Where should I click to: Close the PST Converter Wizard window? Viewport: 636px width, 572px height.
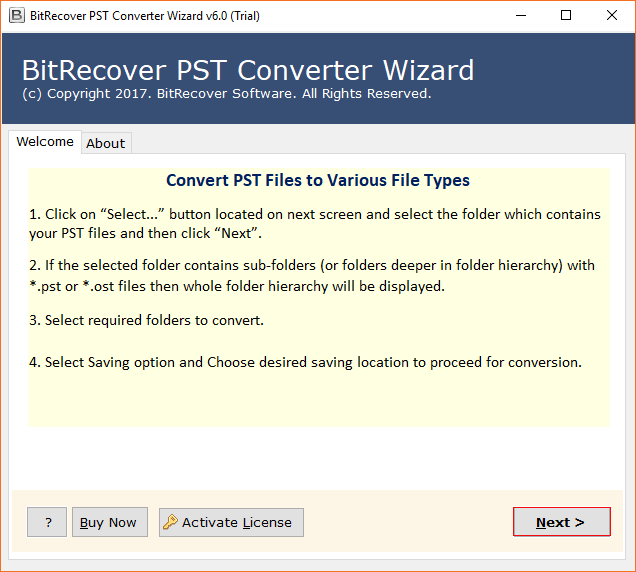point(612,15)
